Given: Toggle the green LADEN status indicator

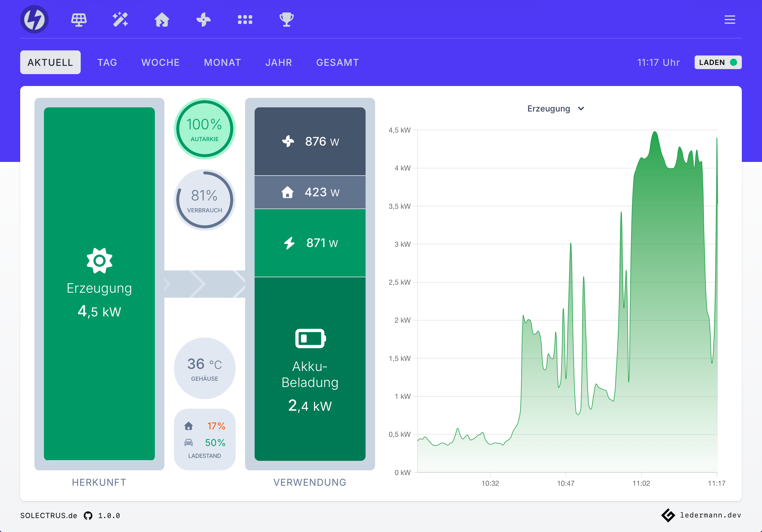Looking at the screenshot, I should coord(734,62).
